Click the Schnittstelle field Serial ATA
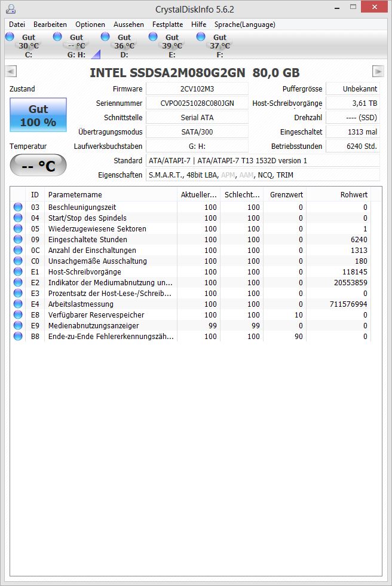The height and width of the screenshot is (586, 392). (197, 117)
